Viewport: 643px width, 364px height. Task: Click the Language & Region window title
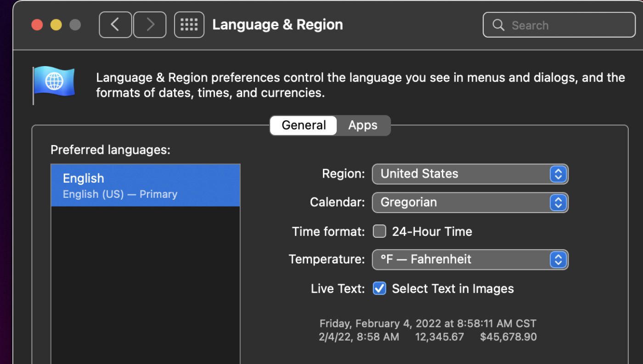click(277, 25)
